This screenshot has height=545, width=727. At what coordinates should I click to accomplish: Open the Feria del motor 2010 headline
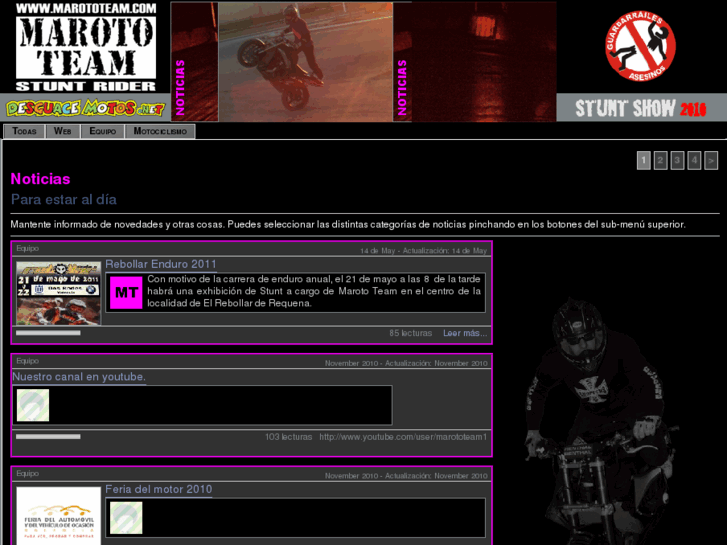point(159,489)
